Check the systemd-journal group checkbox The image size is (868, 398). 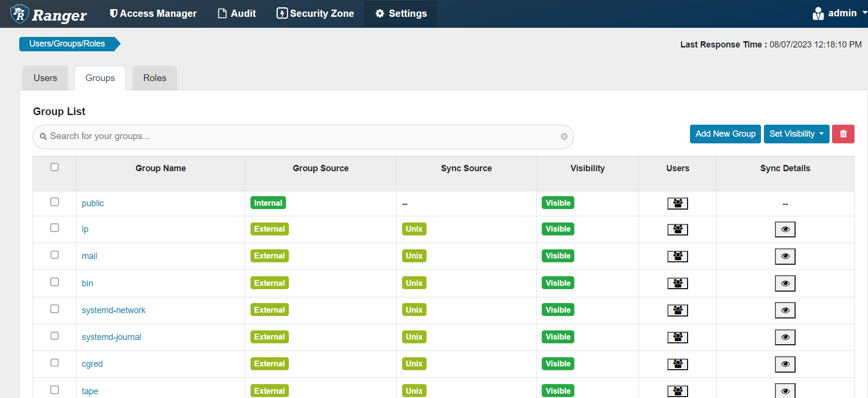(55, 336)
